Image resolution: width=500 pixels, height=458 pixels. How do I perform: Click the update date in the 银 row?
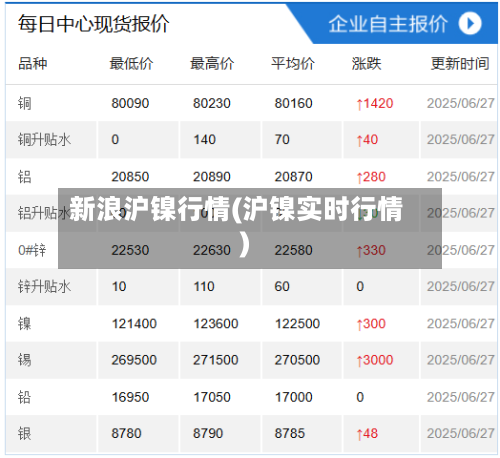(461, 434)
